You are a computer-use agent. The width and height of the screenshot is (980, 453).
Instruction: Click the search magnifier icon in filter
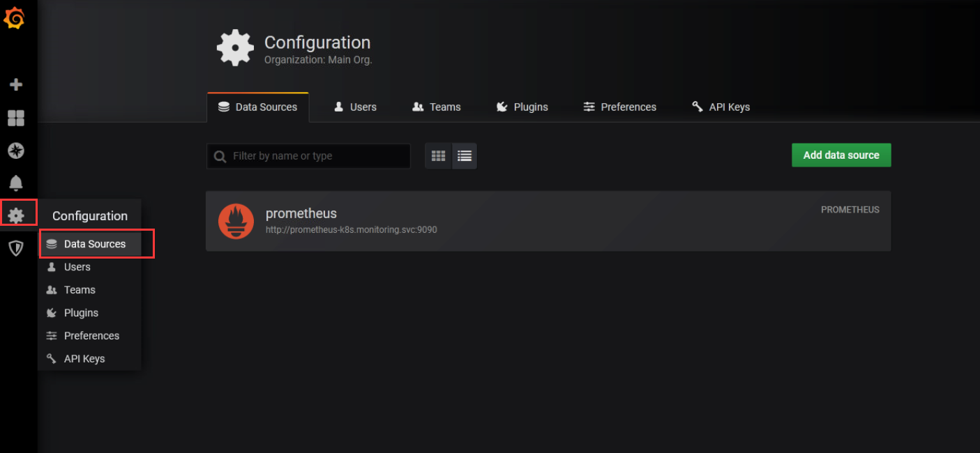click(x=220, y=157)
